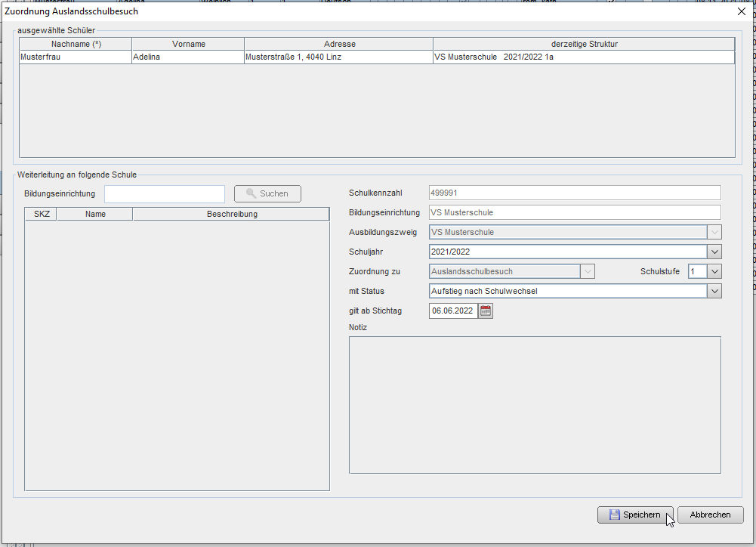The image size is (756, 547).
Task: Expand the mit Status dropdown
Action: coord(714,291)
